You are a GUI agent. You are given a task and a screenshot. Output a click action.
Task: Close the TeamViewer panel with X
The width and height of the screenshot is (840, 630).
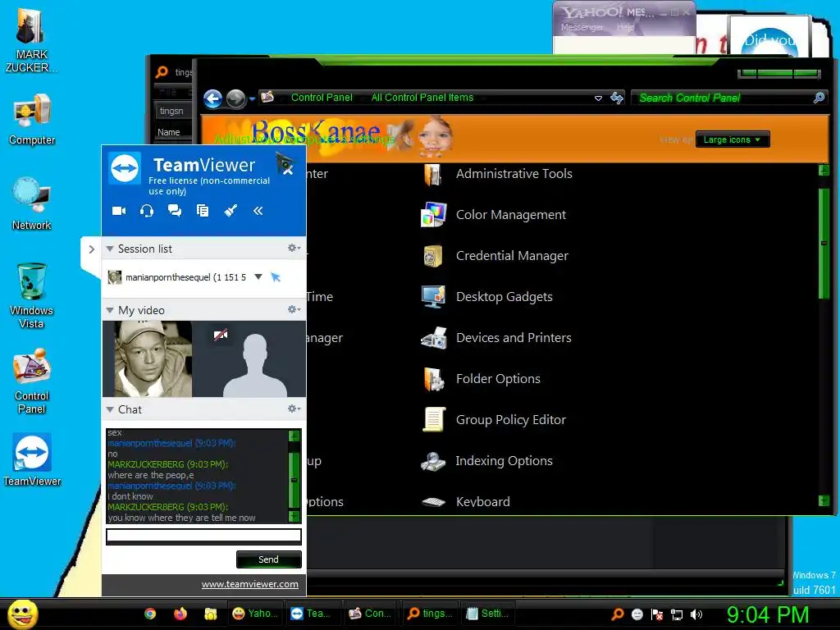point(288,171)
